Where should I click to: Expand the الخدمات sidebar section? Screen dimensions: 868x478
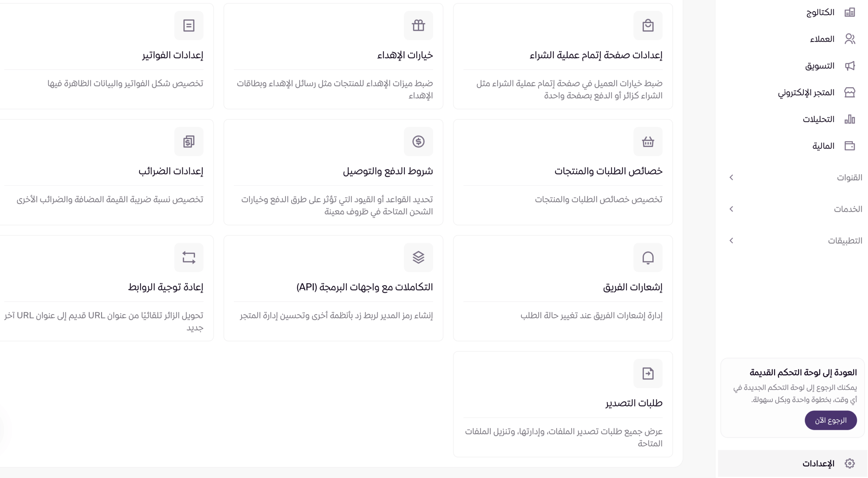pos(731,209)
